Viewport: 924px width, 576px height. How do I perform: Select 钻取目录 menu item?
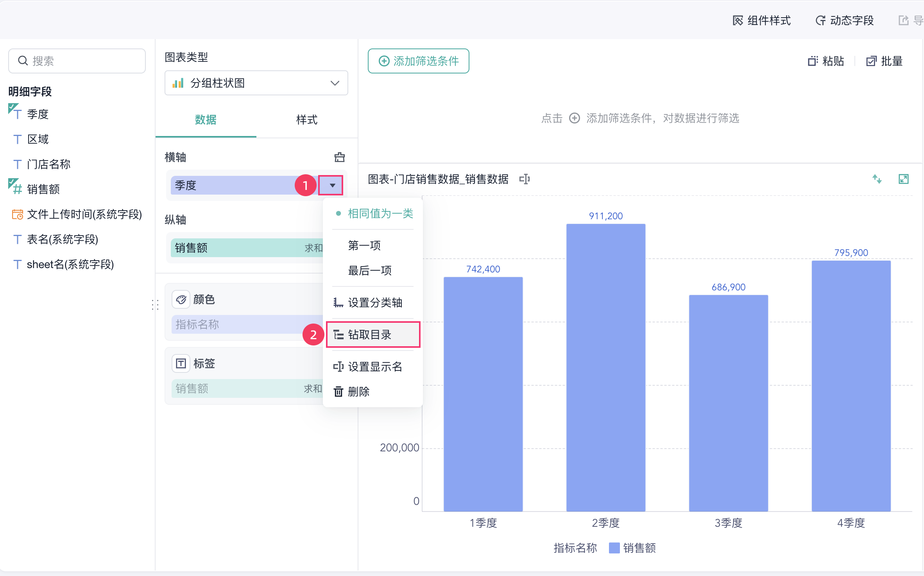(x=373, y=335)
